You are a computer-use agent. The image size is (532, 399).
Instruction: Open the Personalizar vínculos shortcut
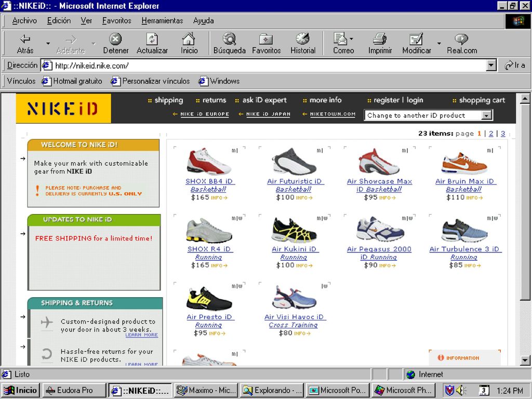coord(150,81)
